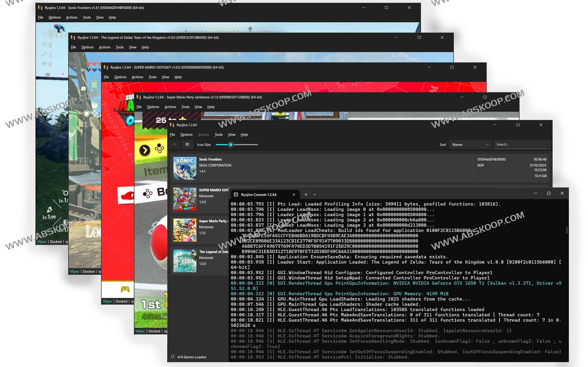The width and height of the screenshot is (588, 367).
Task: Click the Search games input field
Action: 521,145
